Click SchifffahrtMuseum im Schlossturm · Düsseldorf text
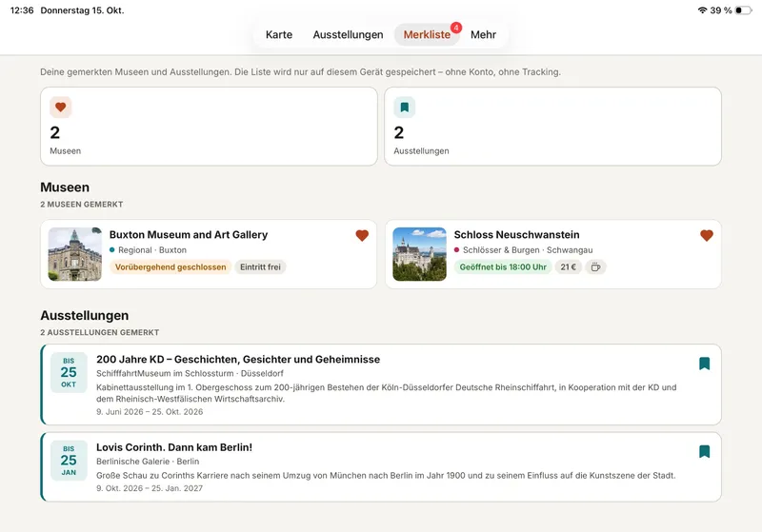Viewport: 762px width, 532px height. coord(190,373)
